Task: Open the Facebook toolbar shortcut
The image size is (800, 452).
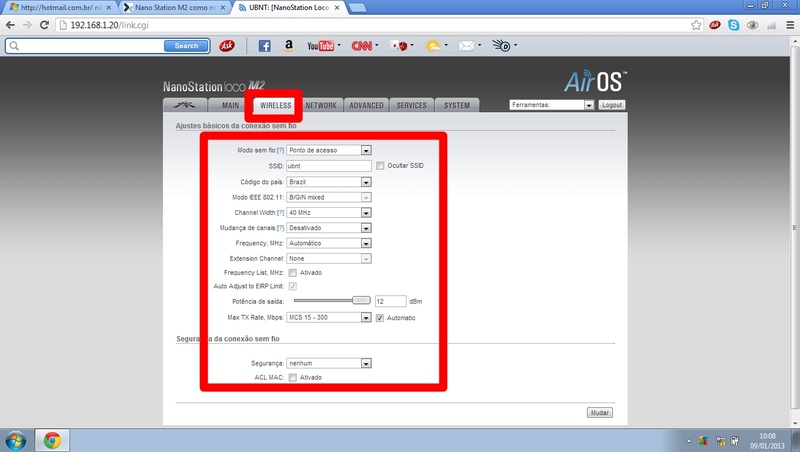Action: tap(264, 46)
